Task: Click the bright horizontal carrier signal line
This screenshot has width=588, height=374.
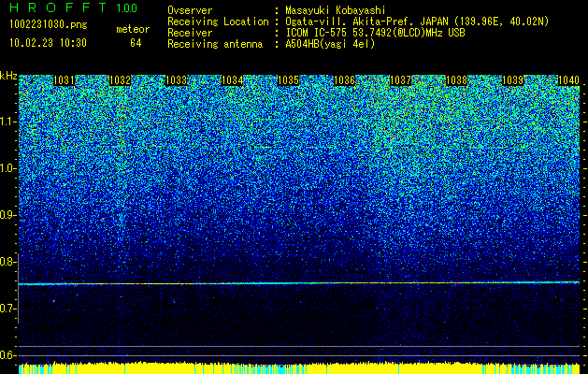Action: pyautogui.click(x=299, y=283)
